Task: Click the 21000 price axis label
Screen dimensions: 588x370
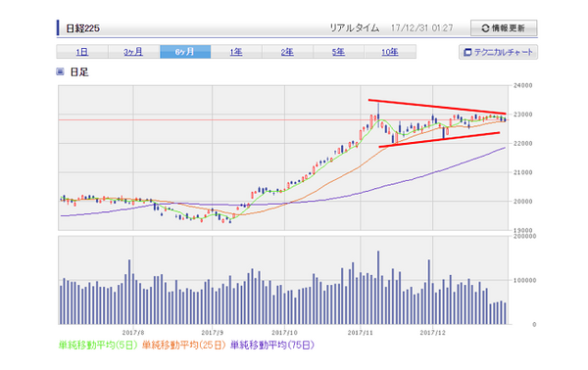Action: click(522, 172)
